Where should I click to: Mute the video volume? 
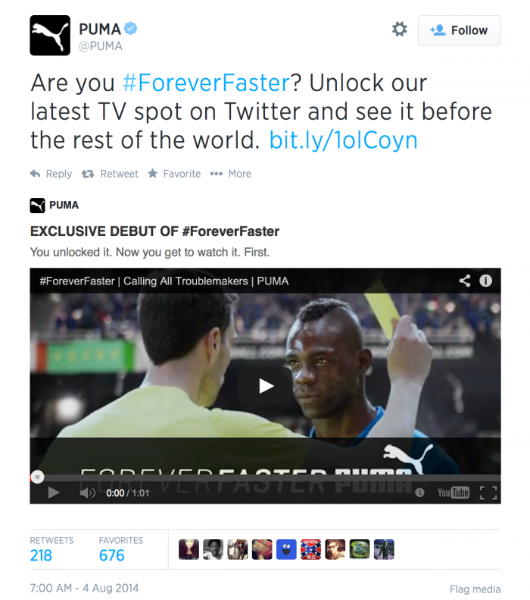coord(87,492)
